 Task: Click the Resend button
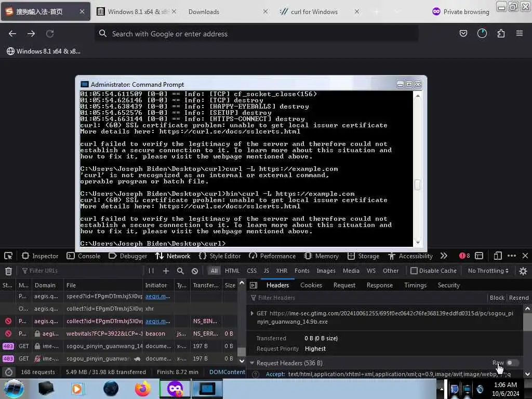pos(519,298)
